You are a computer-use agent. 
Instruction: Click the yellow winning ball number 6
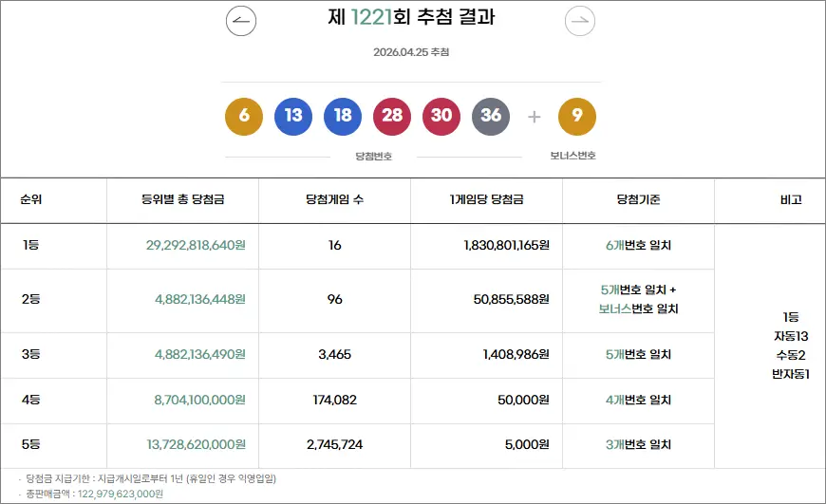[244, 117]
